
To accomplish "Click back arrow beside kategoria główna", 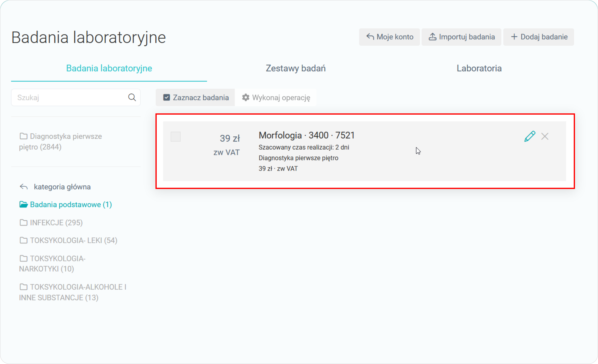I will coord(23,187).
